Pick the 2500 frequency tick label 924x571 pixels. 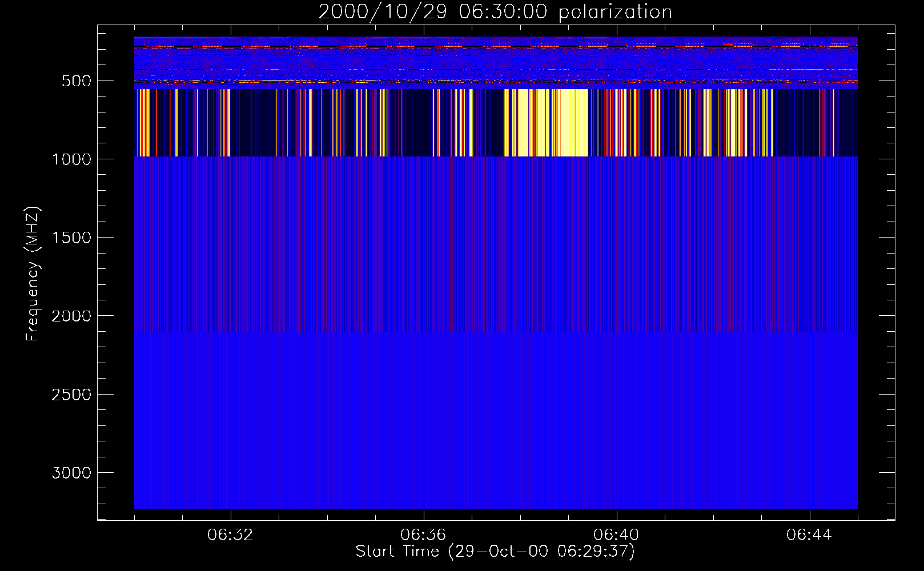[x=71, y=395]
